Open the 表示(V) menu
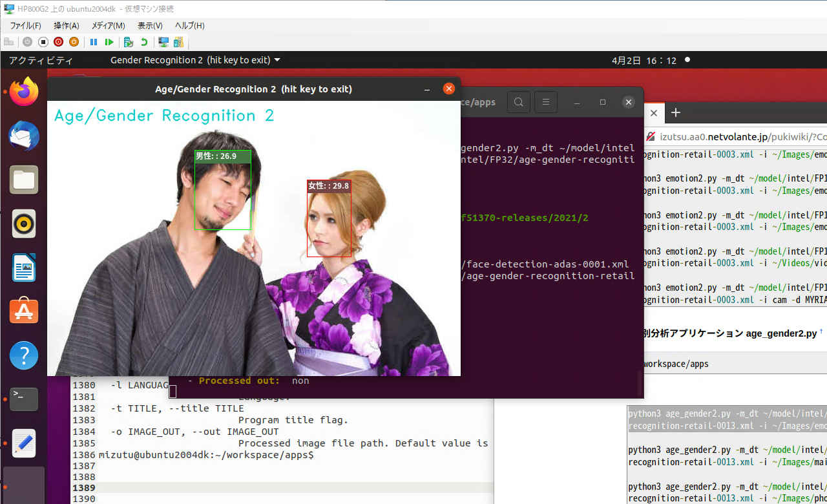The width and height of the screenshot is (827, 504). (150, 25)
